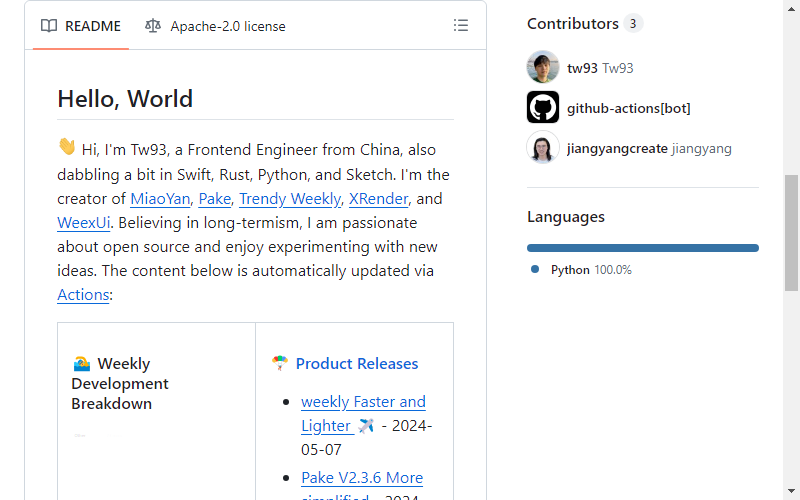This screenshot has height=500, width=800.
Task: Open the XRender project link
Action: 379,198
